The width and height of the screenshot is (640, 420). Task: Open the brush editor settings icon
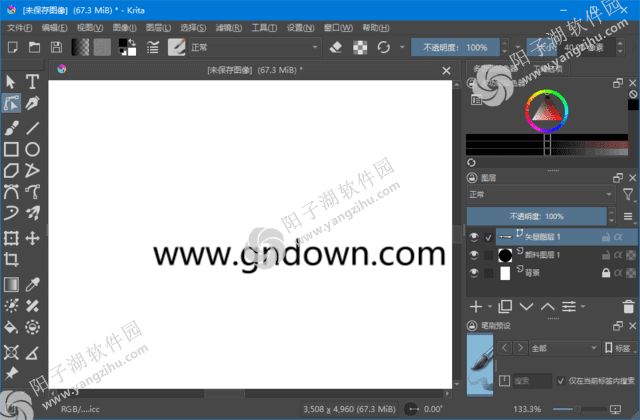(x=153, y=47)
